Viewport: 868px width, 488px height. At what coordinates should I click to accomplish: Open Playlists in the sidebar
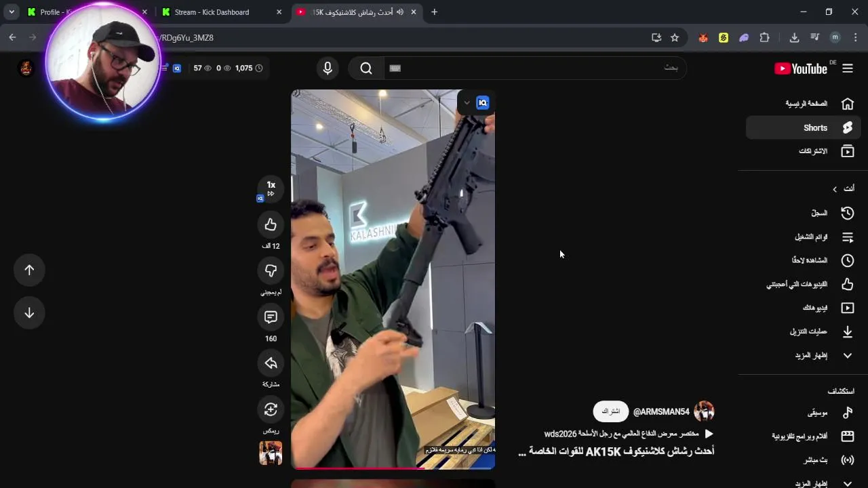(x=804, y=237)
